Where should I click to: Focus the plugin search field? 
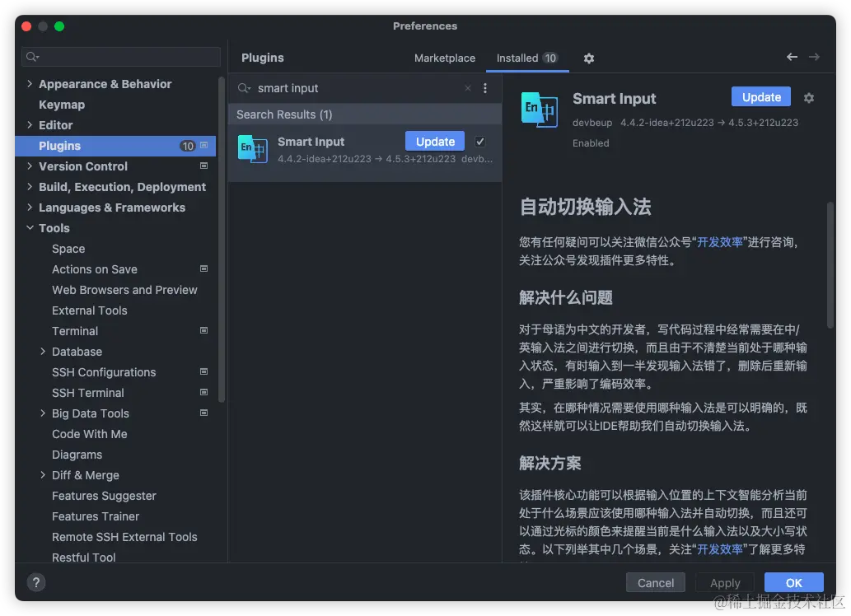point(358,88)
